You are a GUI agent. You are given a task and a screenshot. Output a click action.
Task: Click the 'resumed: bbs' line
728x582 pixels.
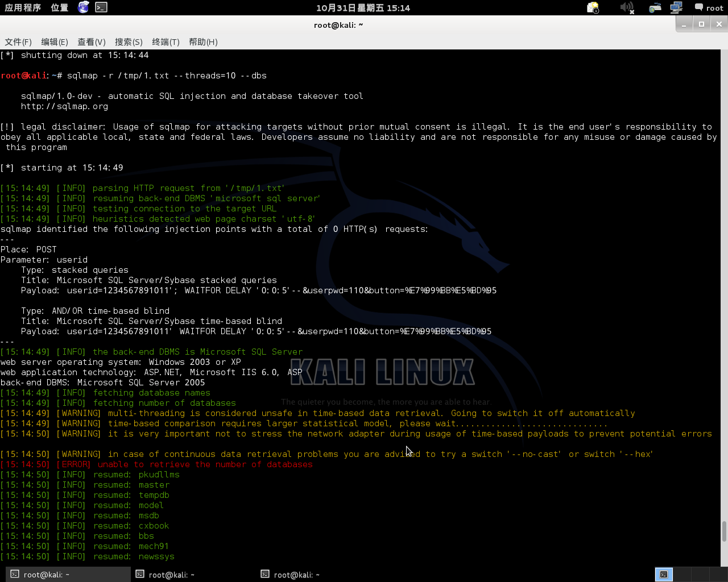pos(77,536)
